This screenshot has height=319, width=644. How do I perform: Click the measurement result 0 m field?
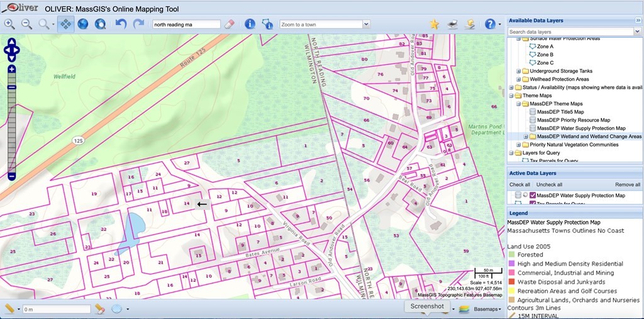57,309
